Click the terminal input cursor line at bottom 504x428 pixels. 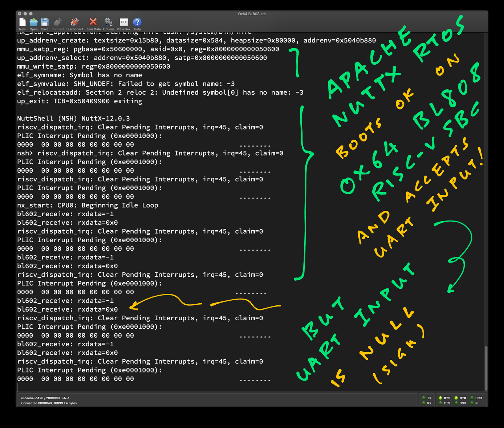[x=109, y=387]
